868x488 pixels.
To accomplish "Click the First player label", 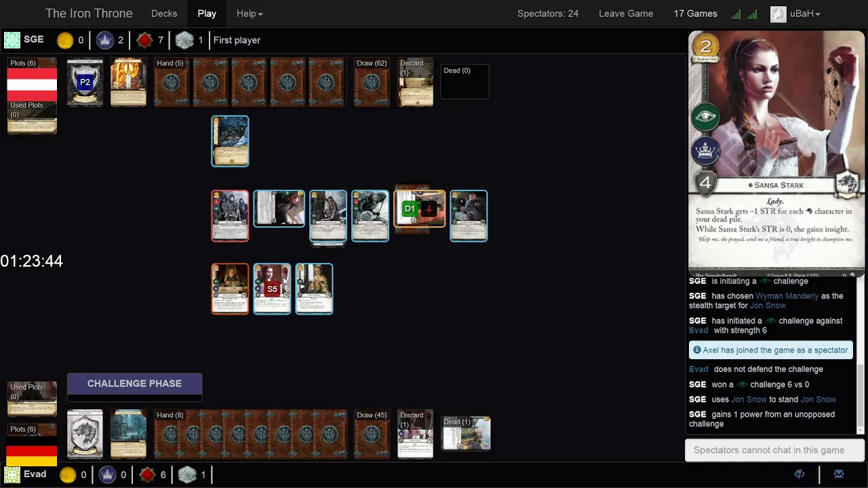I will [x=237, y=40].
